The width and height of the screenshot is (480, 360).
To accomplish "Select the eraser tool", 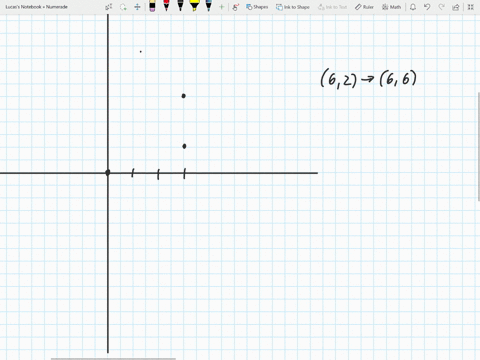I will coord(152,6).
